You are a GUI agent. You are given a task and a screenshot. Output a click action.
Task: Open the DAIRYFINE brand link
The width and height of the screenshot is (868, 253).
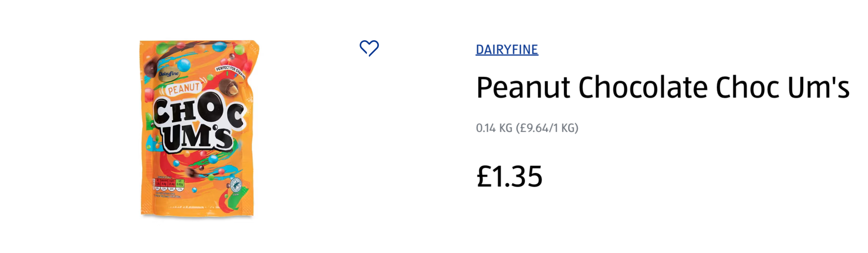click(x=507, y=50)
